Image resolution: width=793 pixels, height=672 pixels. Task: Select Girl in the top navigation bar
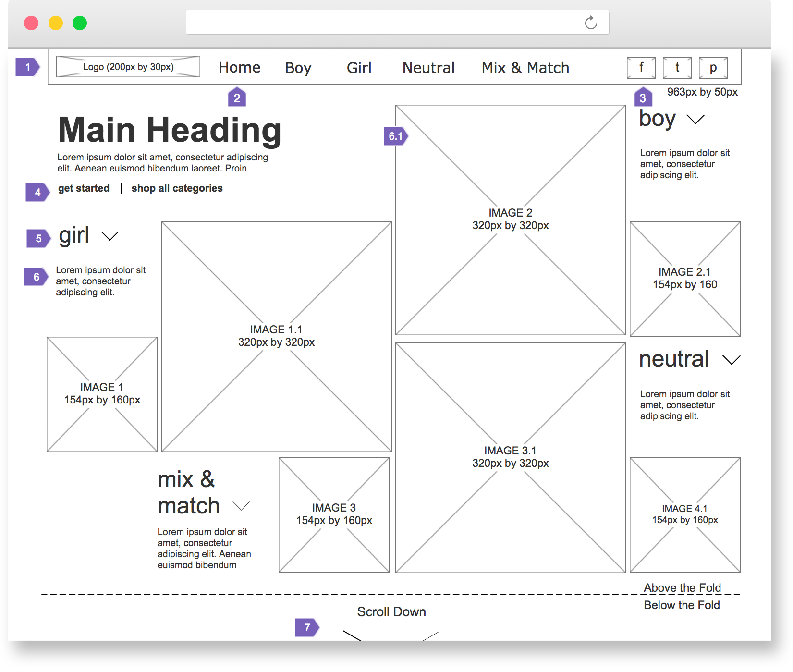pos(359,68)
